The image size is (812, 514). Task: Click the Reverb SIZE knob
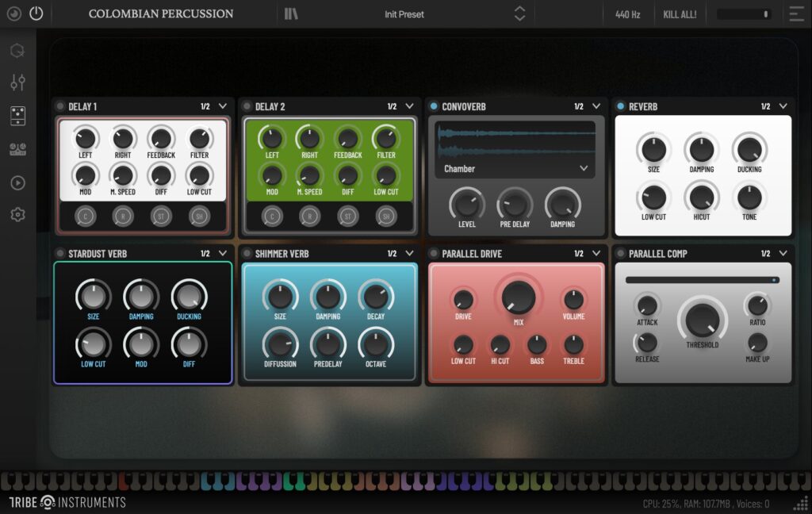[653, 150]
